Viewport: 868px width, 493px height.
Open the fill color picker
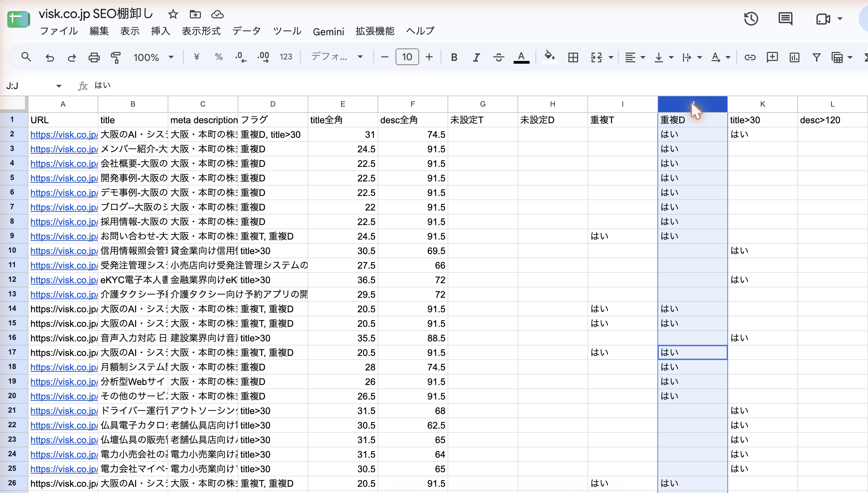550,57
